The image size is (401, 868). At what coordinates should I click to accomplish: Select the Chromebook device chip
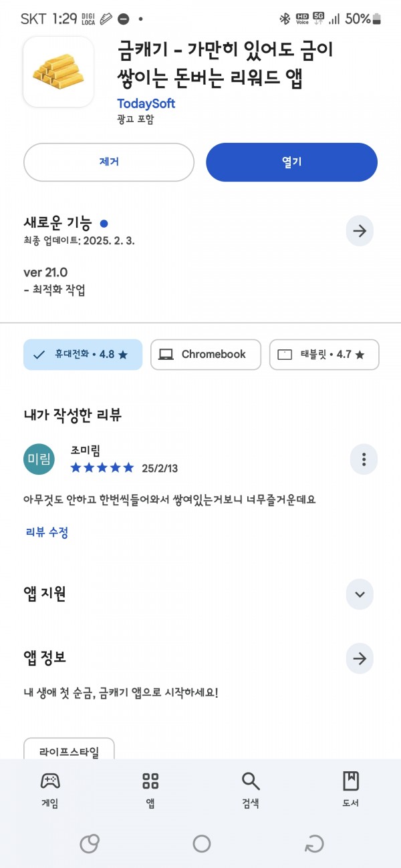coord(206,355)
